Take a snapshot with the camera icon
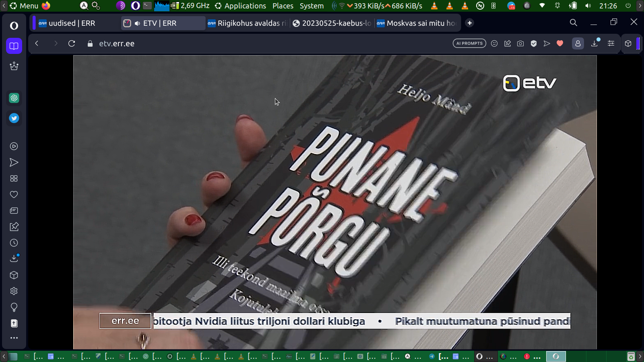The width and height of the screenshot is (644, 362). pos(520,43)
